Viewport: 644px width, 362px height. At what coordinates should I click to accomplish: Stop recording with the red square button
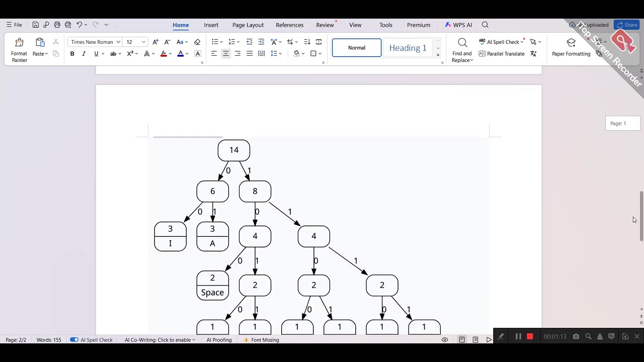[x=530, y=336]
